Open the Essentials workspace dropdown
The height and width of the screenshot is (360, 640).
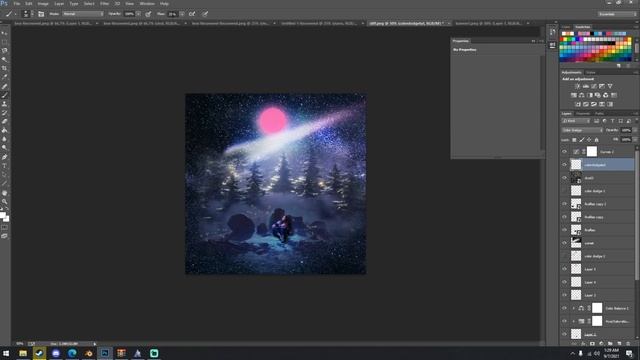pyautogui.click(x=617, y=14)
